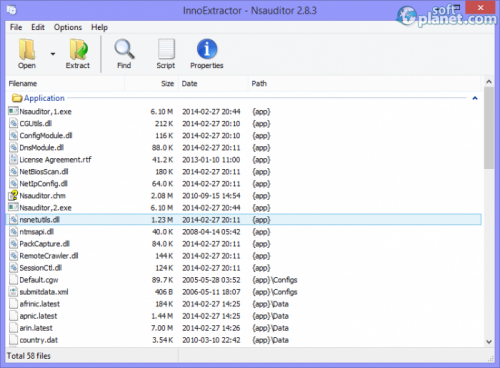This screenshot has width=500, height=368.
Task: Click the License Agreement.rtf document icon
Action: pos(13,159)
